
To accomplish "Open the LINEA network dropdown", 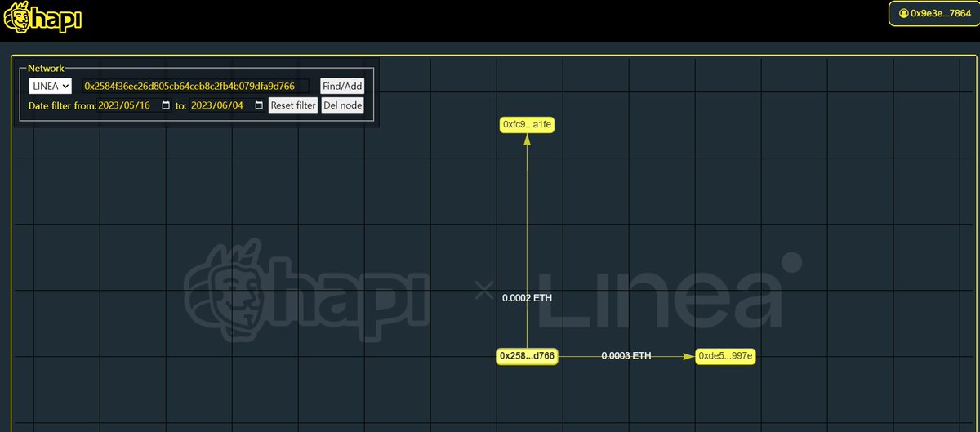I will [x=50, y=86].
